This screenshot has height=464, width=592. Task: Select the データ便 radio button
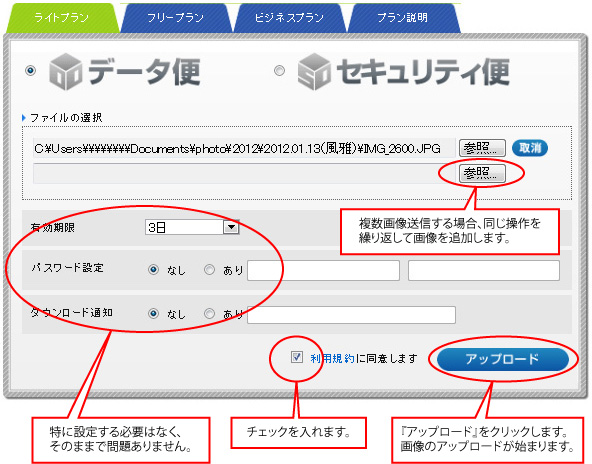click(x=31, y=70)
